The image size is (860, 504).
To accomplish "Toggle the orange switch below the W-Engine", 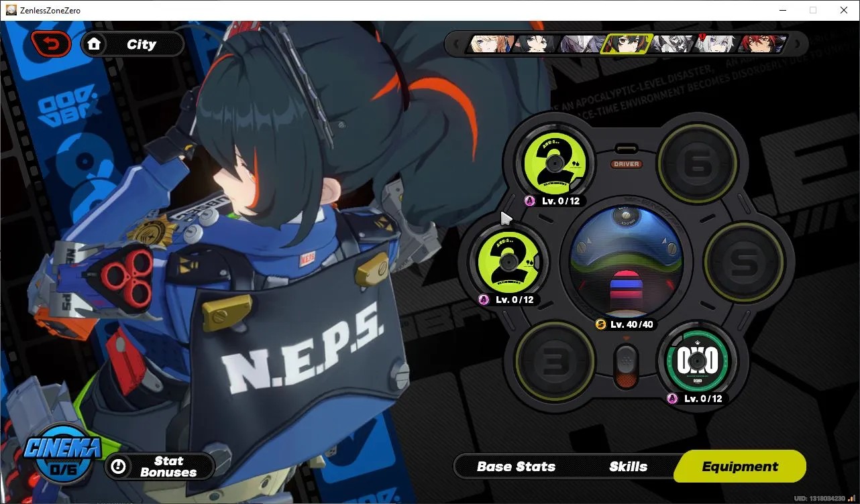I will coord(625,366).
